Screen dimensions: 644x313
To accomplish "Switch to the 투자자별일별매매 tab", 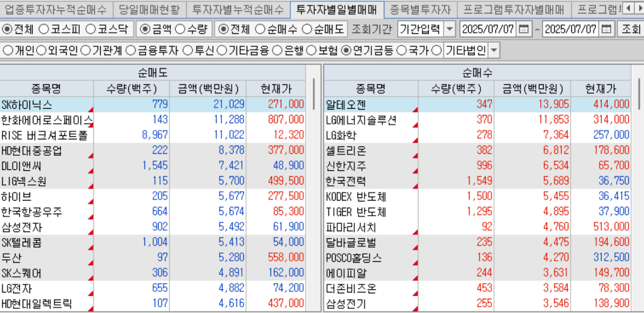I will click(x=337, y=9).
